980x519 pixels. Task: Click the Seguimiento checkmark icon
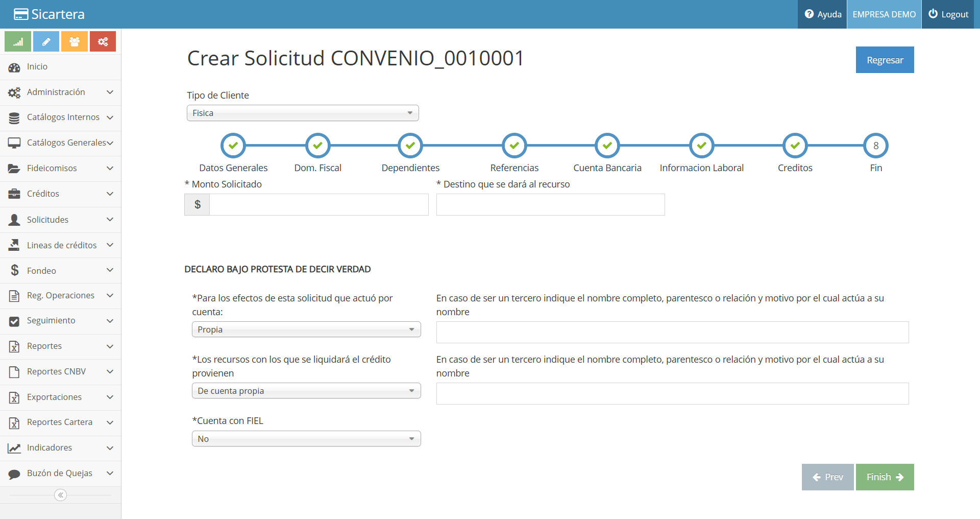click(14, 321)
